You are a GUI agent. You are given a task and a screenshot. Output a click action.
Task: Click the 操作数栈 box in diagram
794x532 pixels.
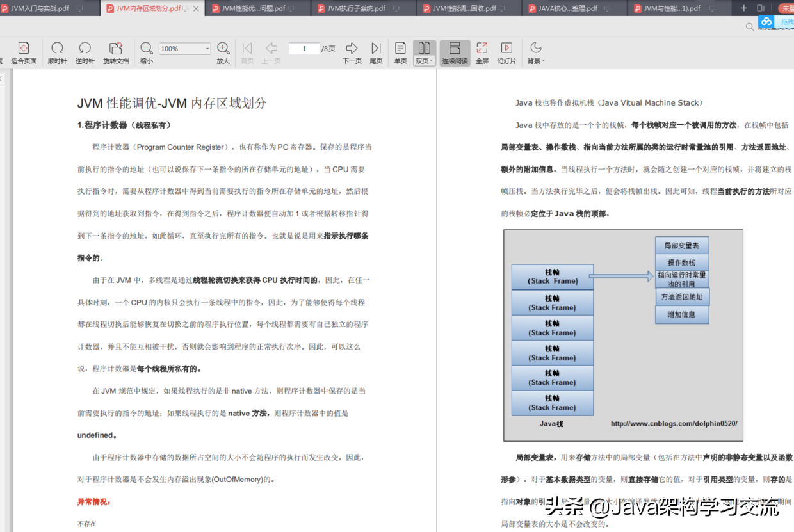[682, 262]
